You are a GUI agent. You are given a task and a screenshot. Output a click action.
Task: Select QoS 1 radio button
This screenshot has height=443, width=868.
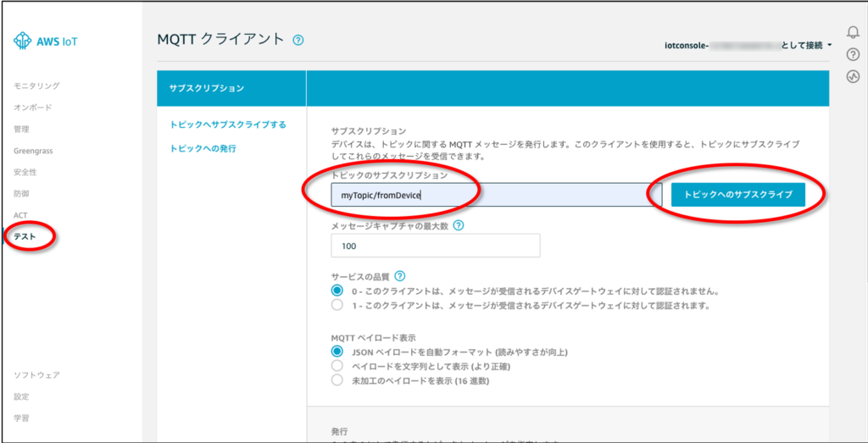[338, 305]
